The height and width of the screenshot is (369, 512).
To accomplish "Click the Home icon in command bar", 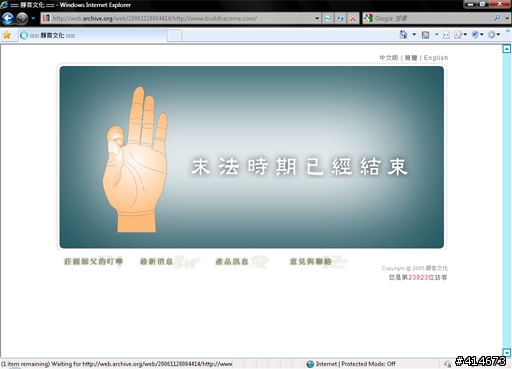I will (403, 34).
